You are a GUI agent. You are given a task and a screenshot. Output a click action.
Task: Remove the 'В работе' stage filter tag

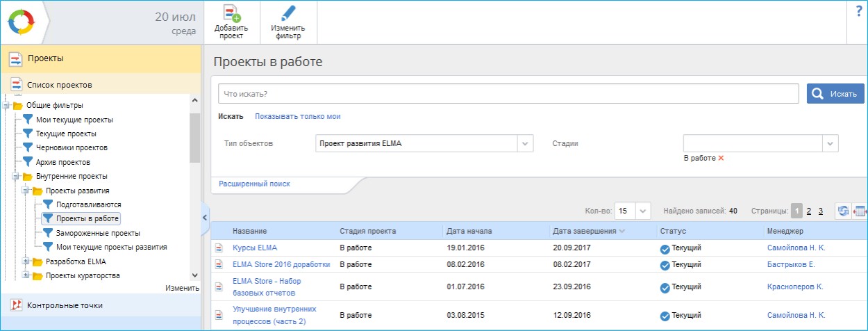click(721, 159)
